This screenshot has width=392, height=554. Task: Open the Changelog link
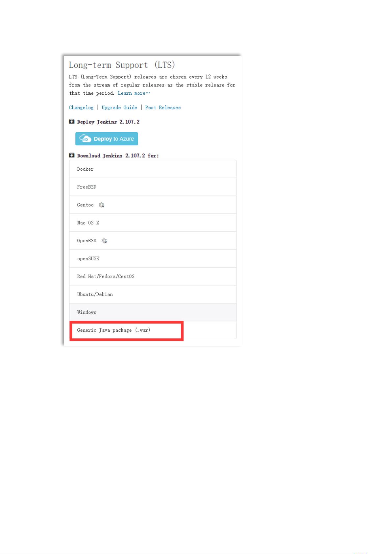[81, 108]
